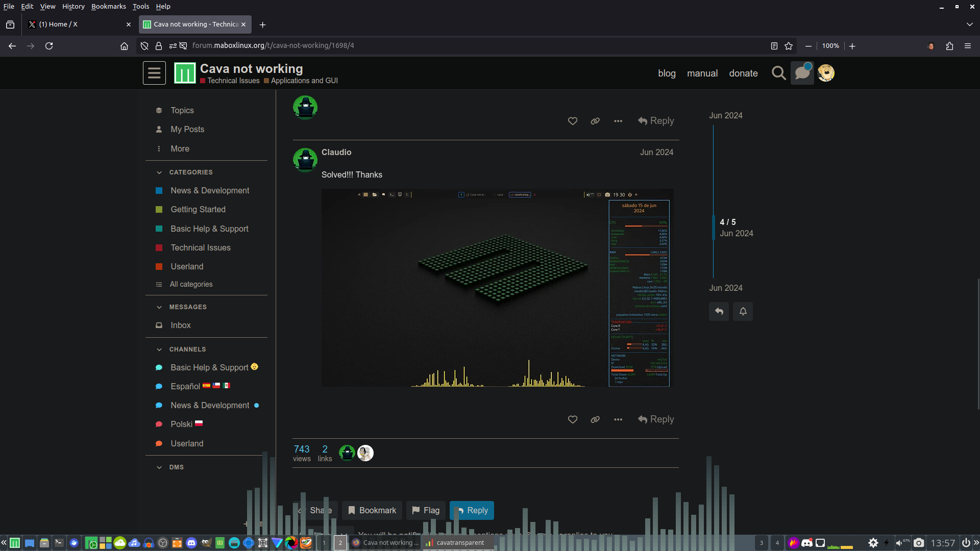Image resolution: width=980 pixels, height=551 pixels.
Task: Open Discord from the taskbar tray
Action: pyautogui.click(x=807, y=543)
